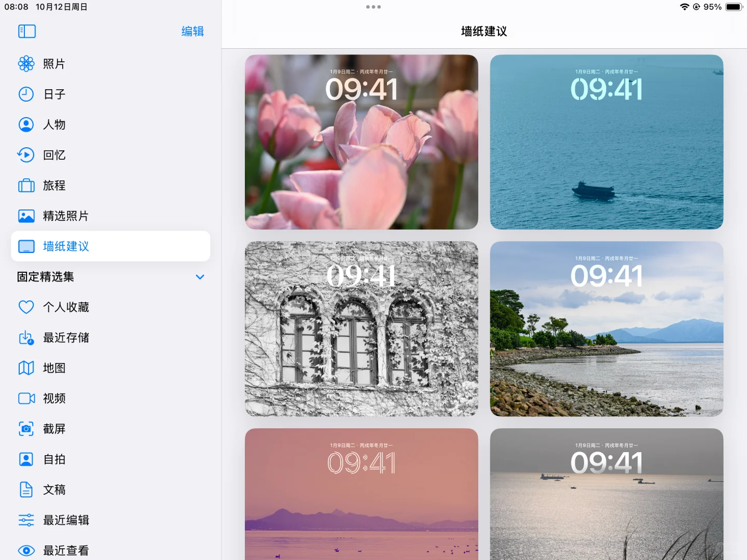Open the 个人收藏 album
747x560 pixels.
110,307
